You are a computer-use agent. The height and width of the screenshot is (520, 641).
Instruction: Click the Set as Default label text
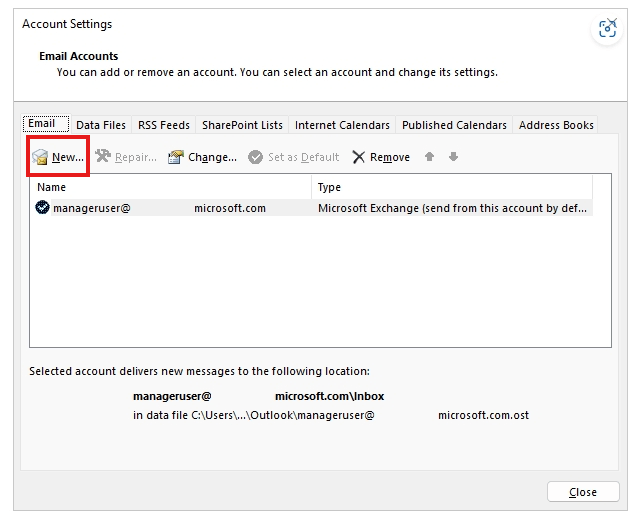click(x=303, y=157)
